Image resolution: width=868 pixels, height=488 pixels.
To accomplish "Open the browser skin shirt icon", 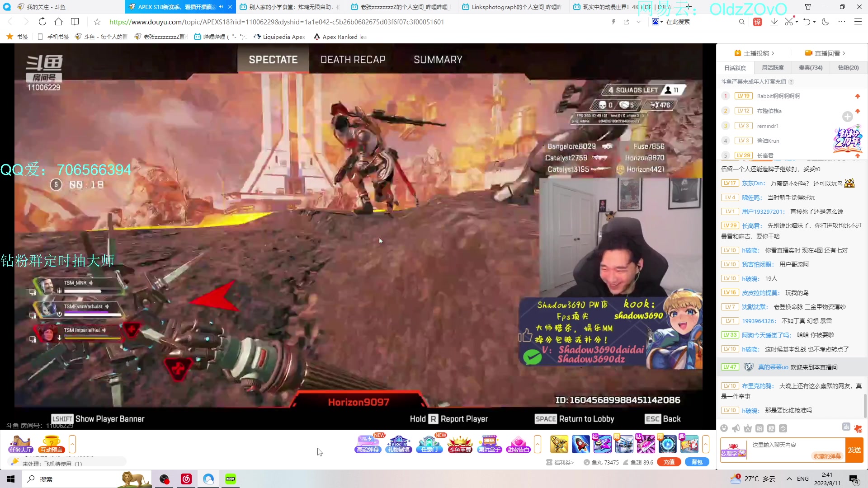I will [808, 7].
